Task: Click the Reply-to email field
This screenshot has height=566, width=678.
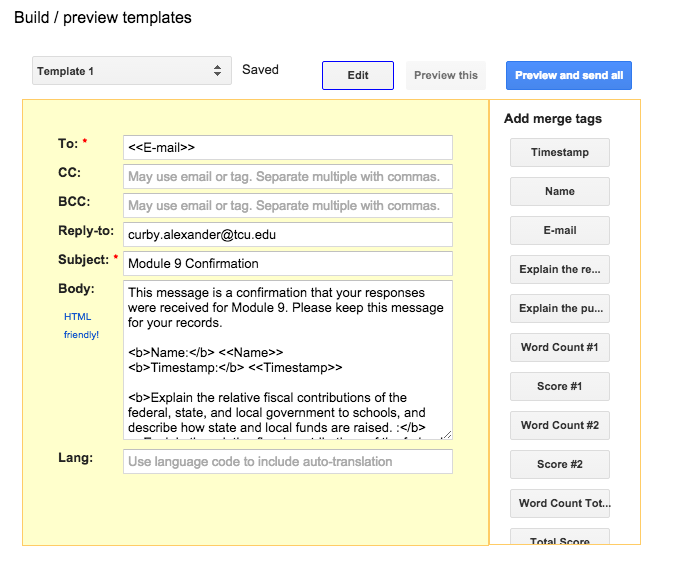Action: pyautogui.click(x=288, y=234)
